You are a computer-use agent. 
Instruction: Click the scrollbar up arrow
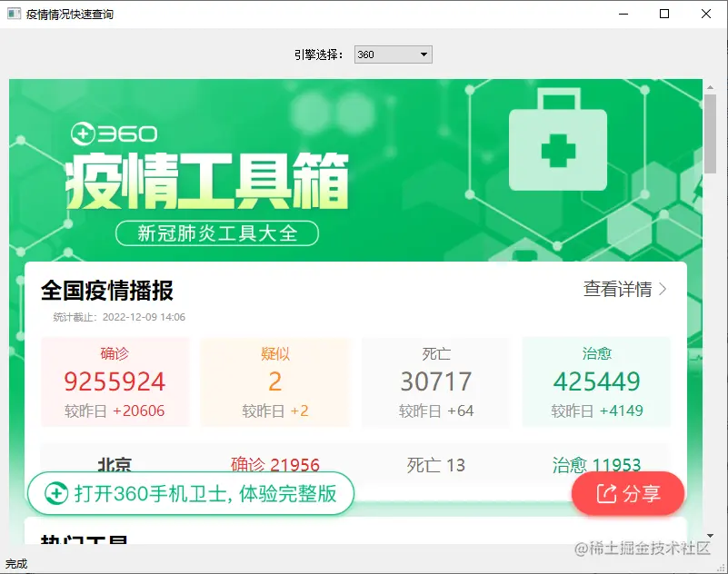pyautogui.click(x=710, y=87)
